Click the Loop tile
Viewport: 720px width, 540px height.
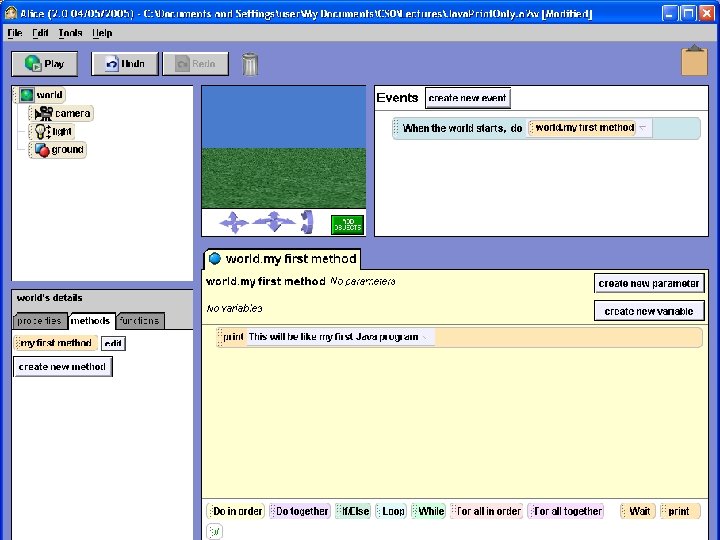pos(391,511)
